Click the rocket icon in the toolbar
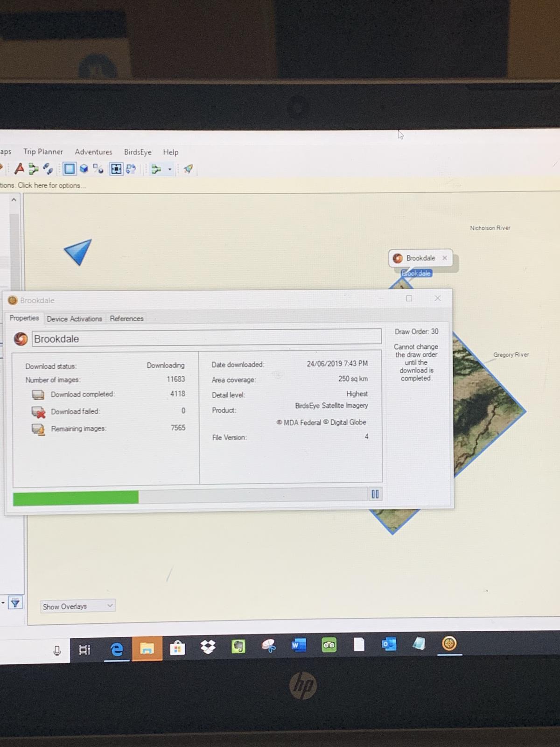Screen dimensions: 560x747 click(x=188, y=169)
